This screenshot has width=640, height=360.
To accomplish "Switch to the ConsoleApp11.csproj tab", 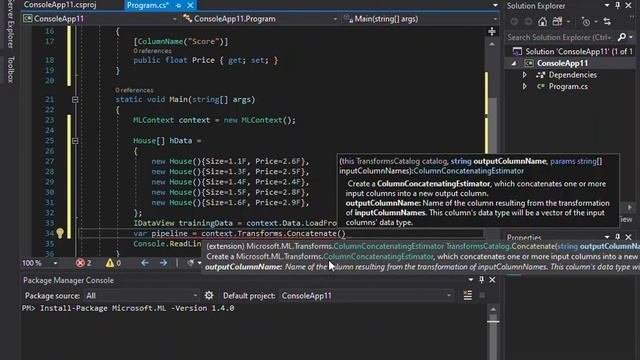I will [60, 5].
